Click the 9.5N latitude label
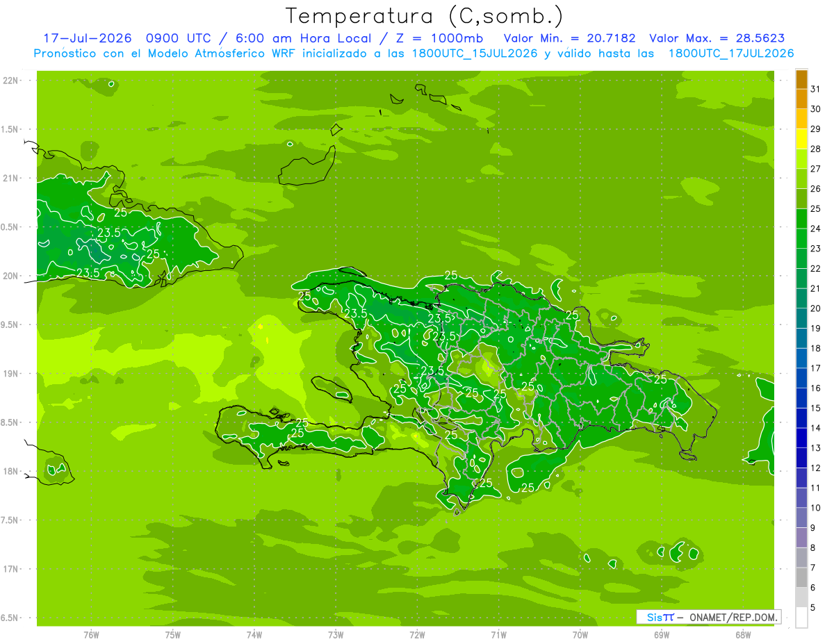Screen dimensions: 834x644 (x=10, y=325)
